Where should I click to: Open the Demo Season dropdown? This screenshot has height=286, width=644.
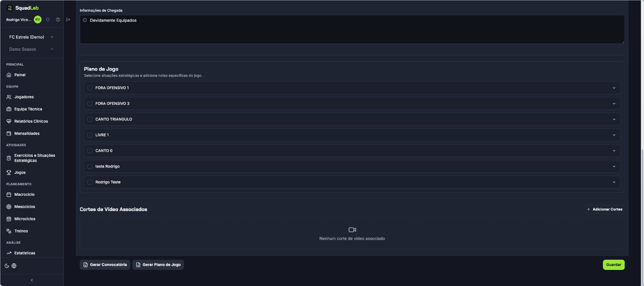31,49
